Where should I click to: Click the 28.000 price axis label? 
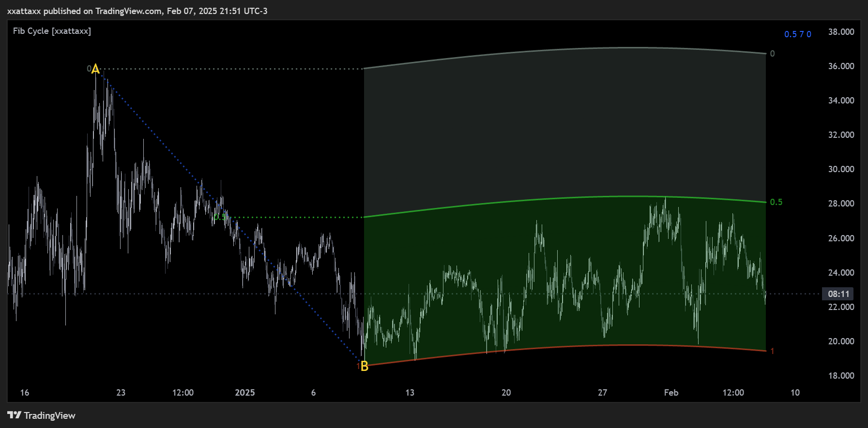[841, 204]
